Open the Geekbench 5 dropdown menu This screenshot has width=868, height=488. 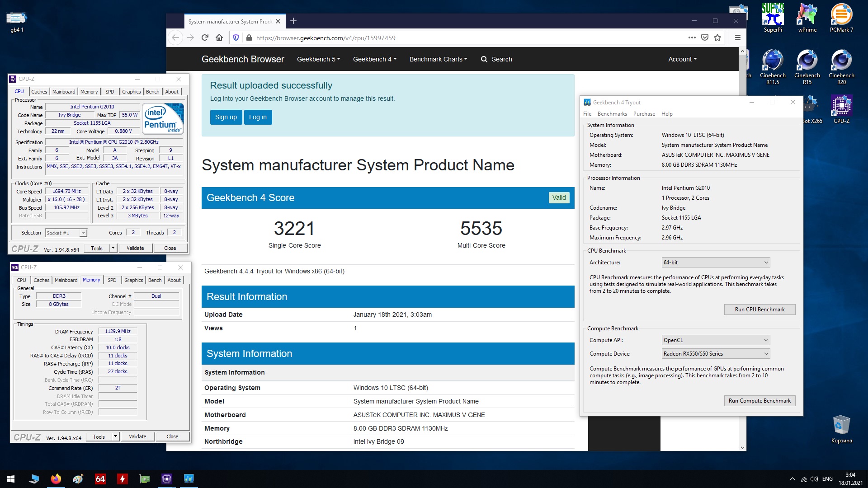point(318,59)
